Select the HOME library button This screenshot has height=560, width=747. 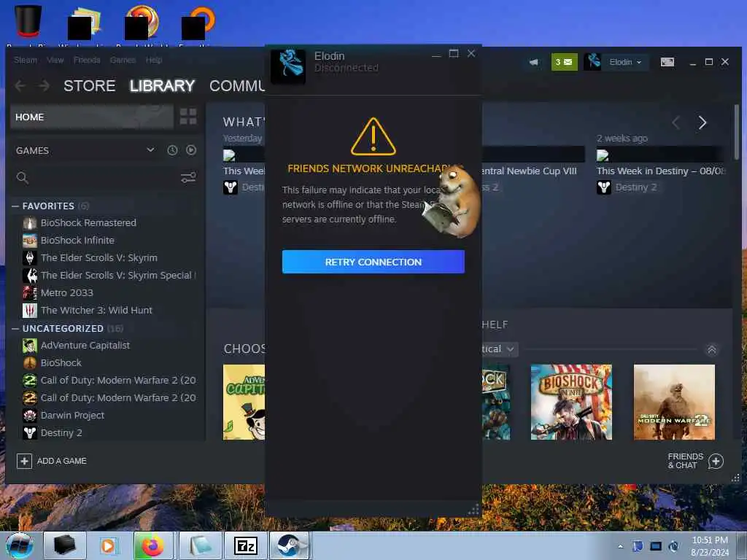pos(91,117)
